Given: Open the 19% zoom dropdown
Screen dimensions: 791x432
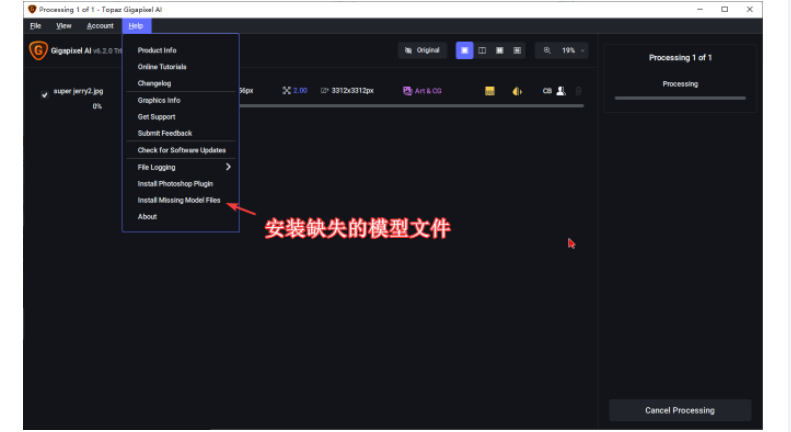Looking at the screenshot, I should click(574, 50).
